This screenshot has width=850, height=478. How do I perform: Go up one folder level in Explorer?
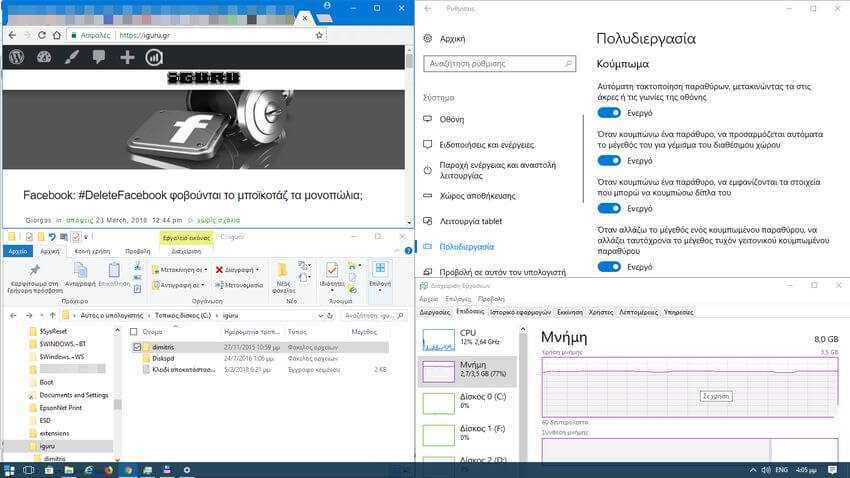click(53, 315)
